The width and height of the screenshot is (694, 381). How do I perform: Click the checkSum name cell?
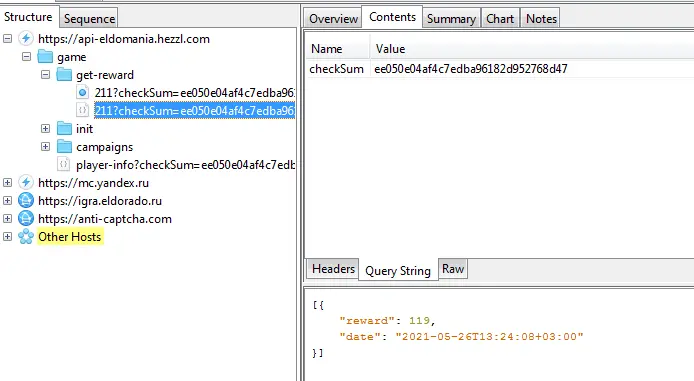coord(337,69)
